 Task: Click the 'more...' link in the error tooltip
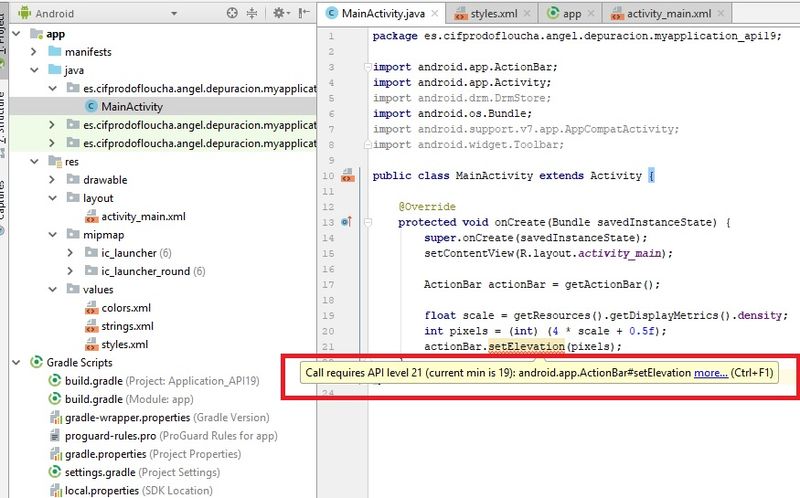tap(711, 373)
